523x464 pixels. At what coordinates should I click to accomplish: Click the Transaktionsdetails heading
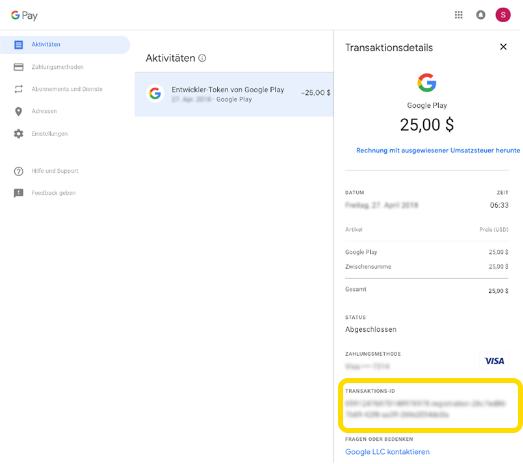pyautogui.click(x=389, y=48)
